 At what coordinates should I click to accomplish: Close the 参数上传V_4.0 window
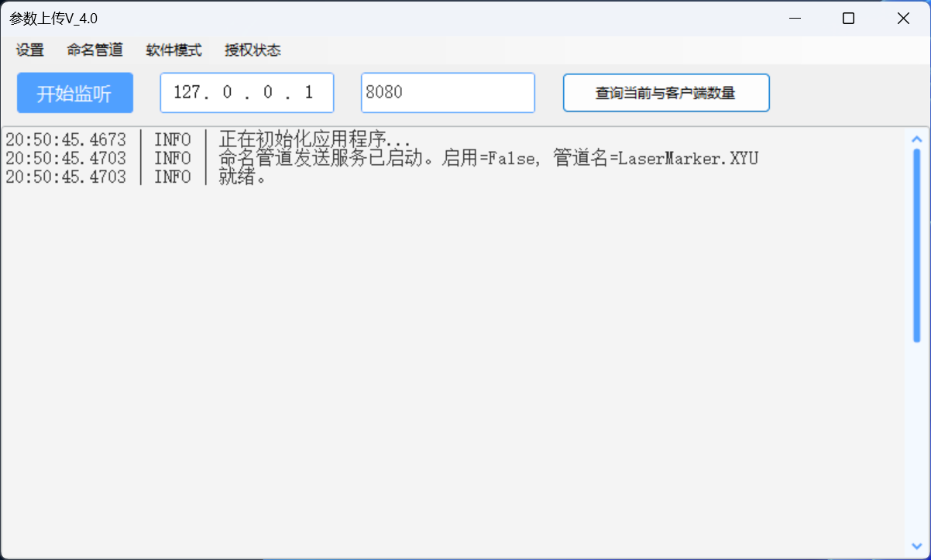[903, 19]
